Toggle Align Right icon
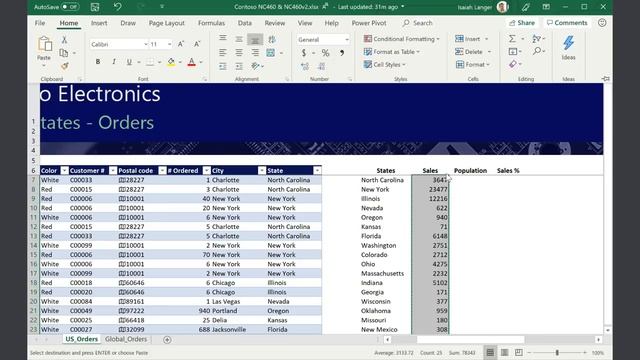This screenshot has height=360, width=640. click(x=255, y=53)
